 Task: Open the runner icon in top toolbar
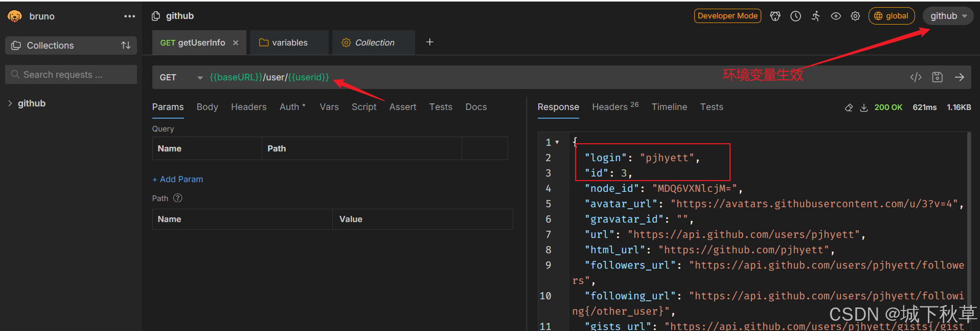tap(815, 16)
